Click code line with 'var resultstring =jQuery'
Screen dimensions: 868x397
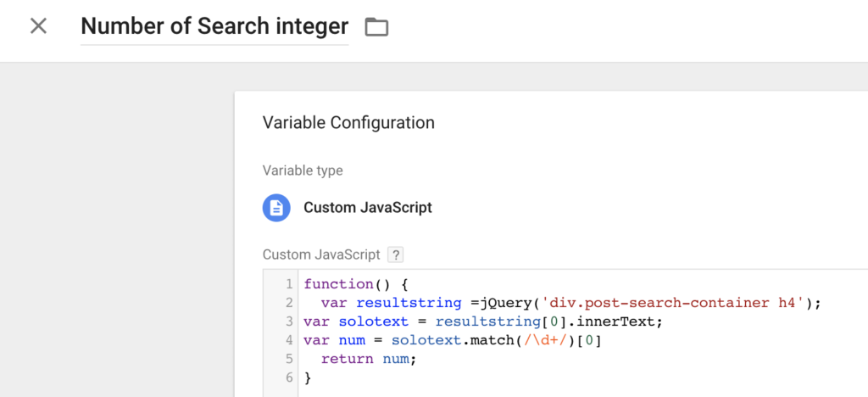tap(570, 304)
